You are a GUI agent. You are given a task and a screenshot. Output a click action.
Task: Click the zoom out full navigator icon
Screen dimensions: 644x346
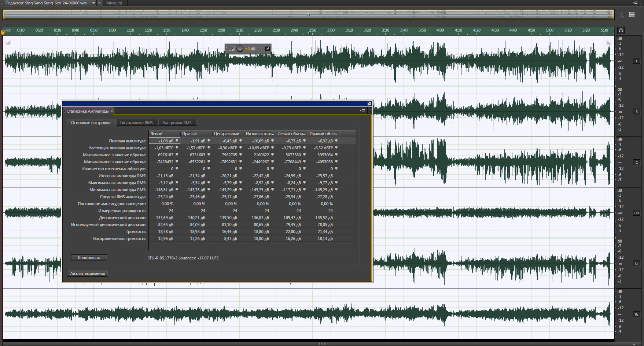621,15
